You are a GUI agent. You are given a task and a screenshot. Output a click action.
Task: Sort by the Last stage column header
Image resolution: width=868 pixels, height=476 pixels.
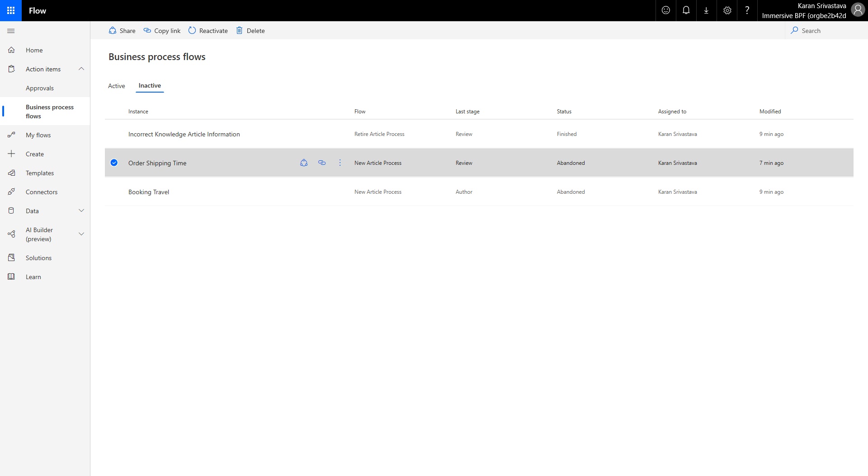click(467, 112)
